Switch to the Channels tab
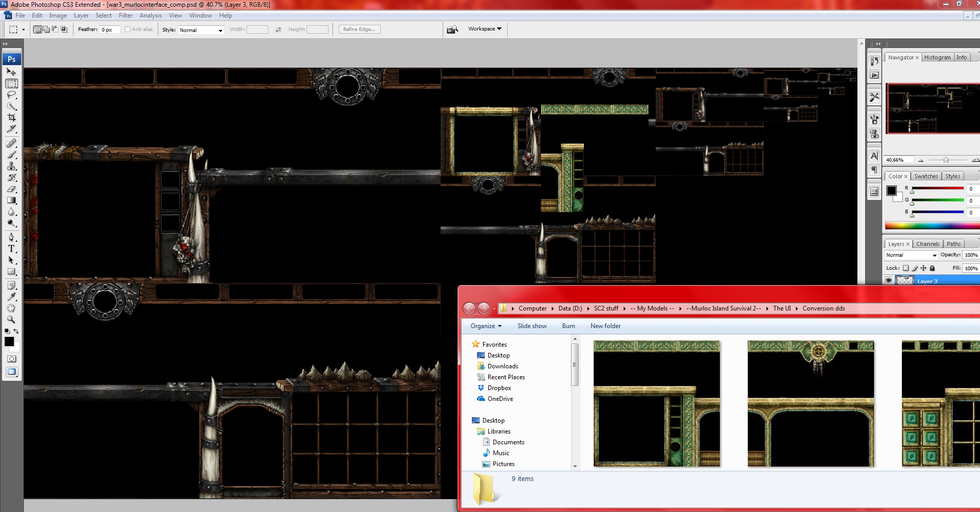 click(928, 244)
